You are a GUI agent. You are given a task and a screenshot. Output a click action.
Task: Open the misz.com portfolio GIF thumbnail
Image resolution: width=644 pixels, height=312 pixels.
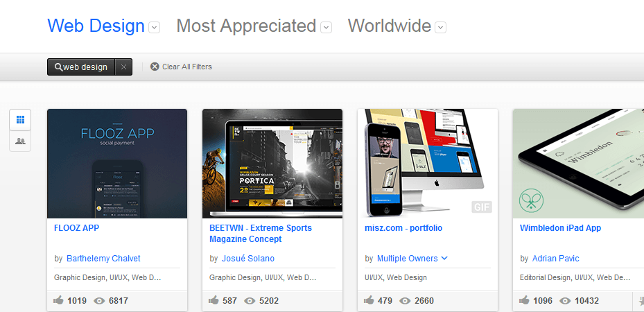428,164
